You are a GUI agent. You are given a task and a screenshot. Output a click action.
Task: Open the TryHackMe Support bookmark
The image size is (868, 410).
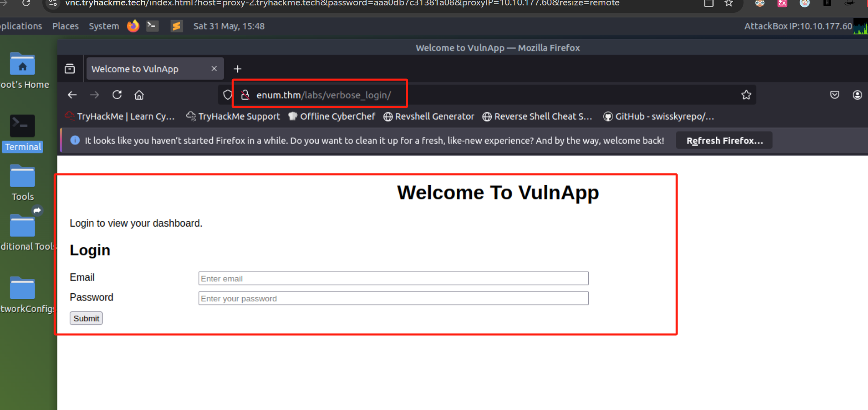pos(233,117)
